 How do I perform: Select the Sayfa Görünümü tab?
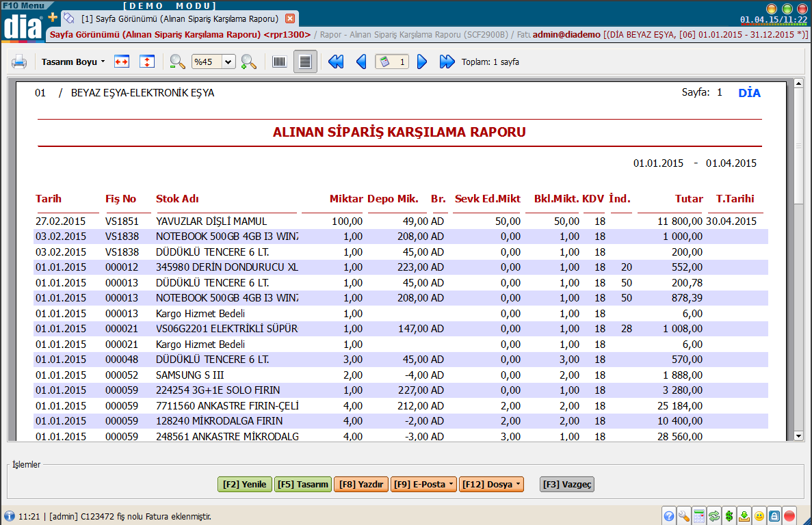pos(180,18)
